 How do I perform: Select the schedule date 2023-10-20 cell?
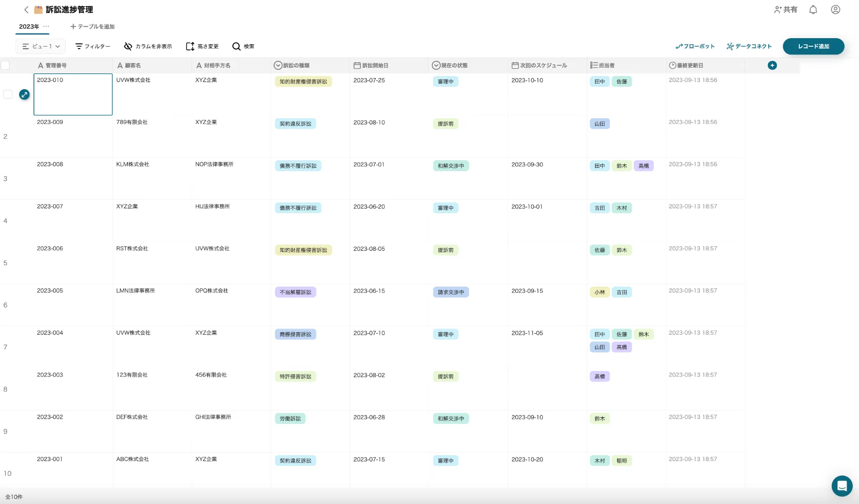click(547, 471)
